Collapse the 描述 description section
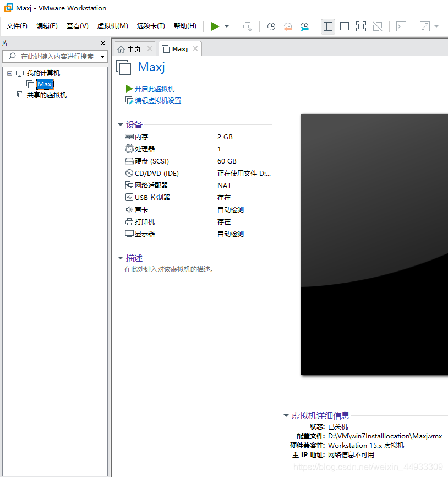 [121, 258]
